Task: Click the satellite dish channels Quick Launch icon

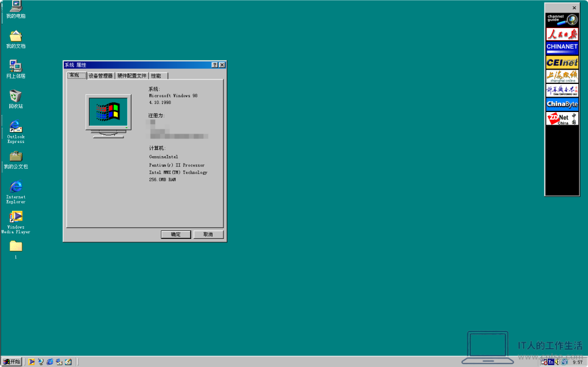Action: [41, 362]
